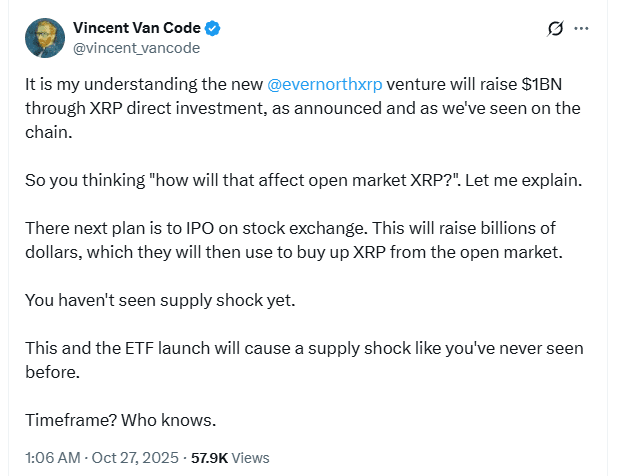Open Vincent Van Code's profile avatar
The height and width of the screenshot is (476, 617).
(45, 38)
